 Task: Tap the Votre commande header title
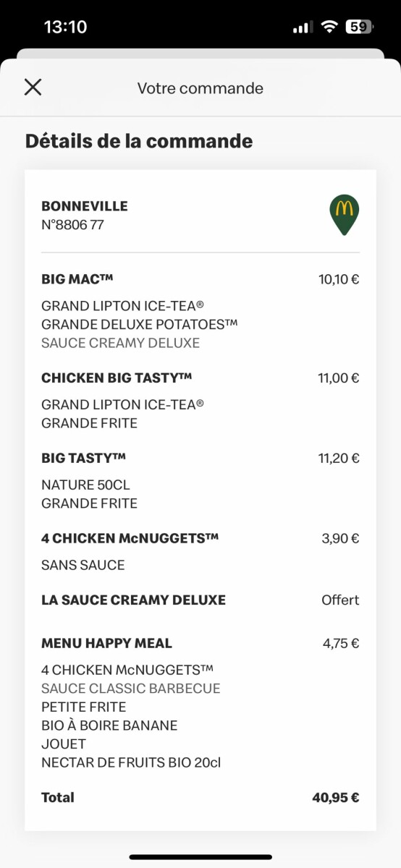tap(200, 88)
